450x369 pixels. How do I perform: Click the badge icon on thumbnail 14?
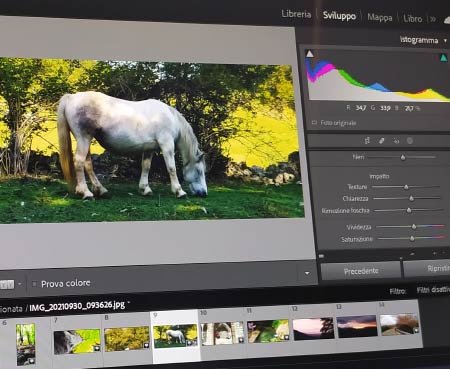coord(416,330)
